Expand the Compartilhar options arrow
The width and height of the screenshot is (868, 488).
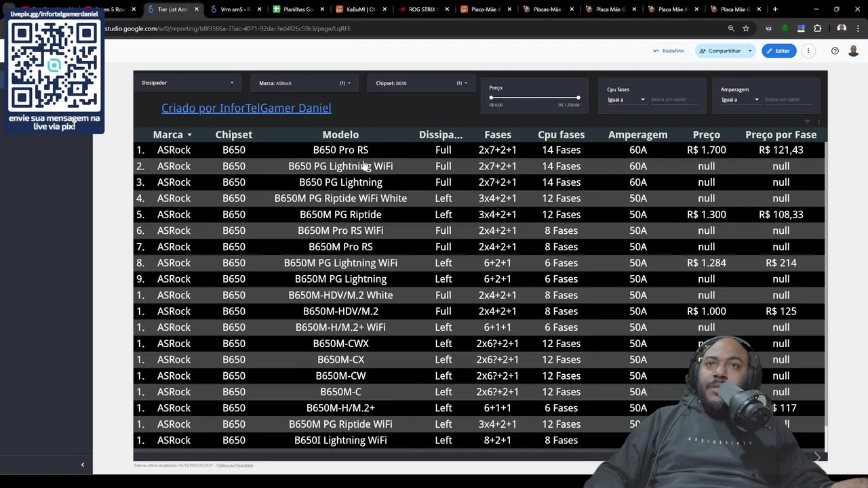[750, 51]
